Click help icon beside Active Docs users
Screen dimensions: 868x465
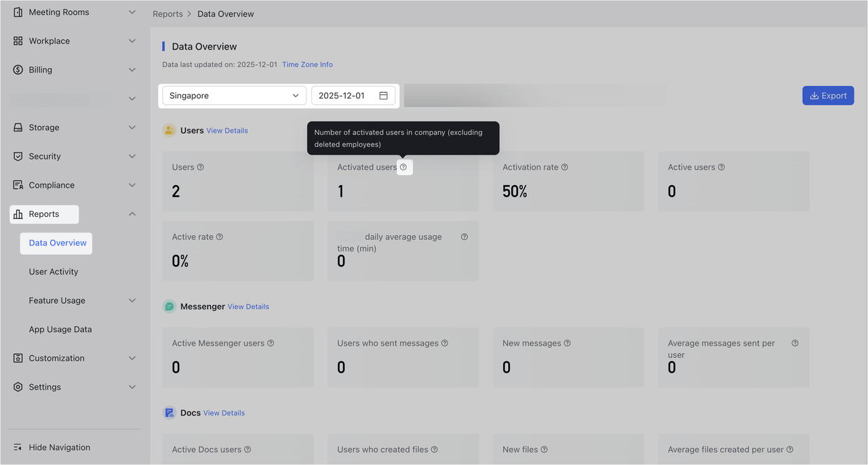[248, 449]
